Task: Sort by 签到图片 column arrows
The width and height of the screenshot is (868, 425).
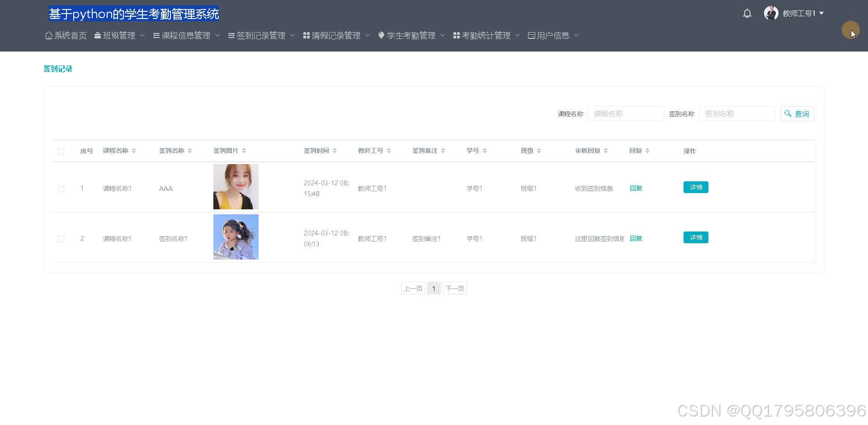Action: 244,151
